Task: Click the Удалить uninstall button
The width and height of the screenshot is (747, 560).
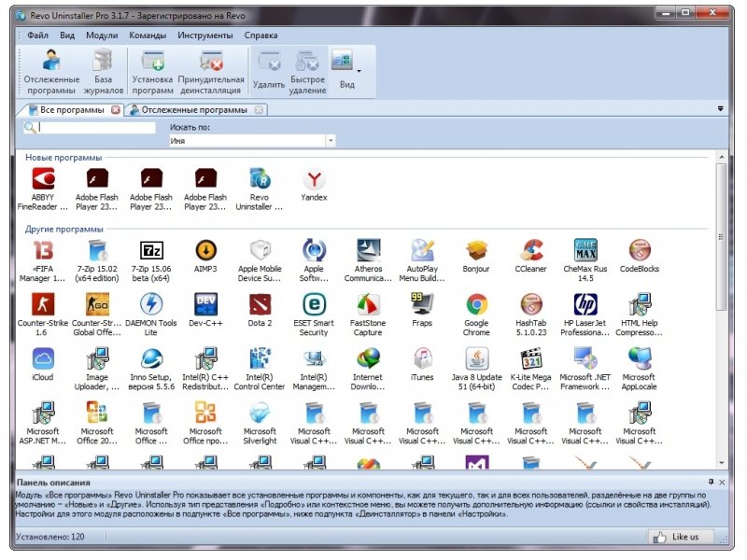Action: point(269,72)
